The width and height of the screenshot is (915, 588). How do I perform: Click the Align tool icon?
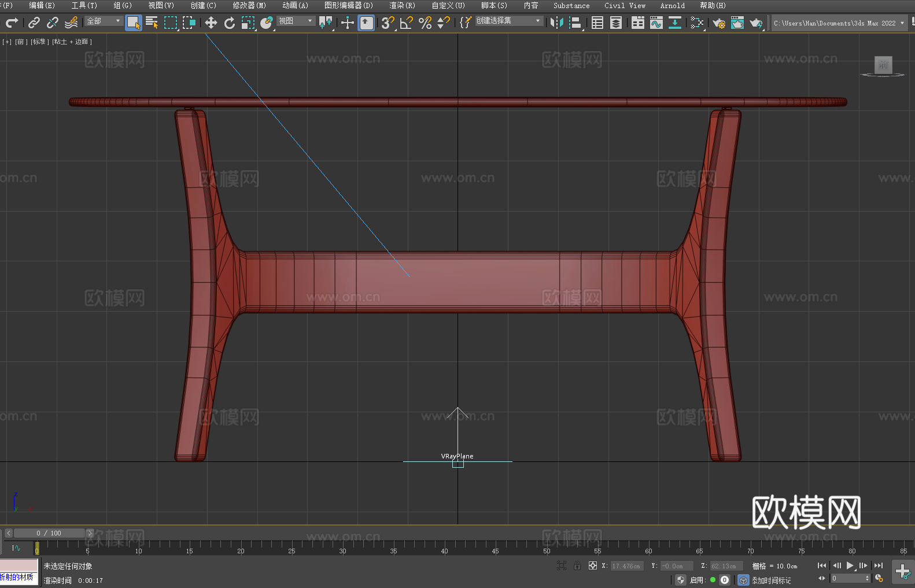[575, 23]
